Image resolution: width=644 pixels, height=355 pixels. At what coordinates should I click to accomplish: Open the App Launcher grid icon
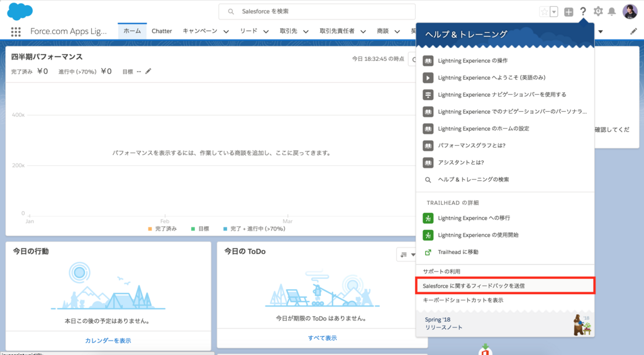tap(16, 31)
